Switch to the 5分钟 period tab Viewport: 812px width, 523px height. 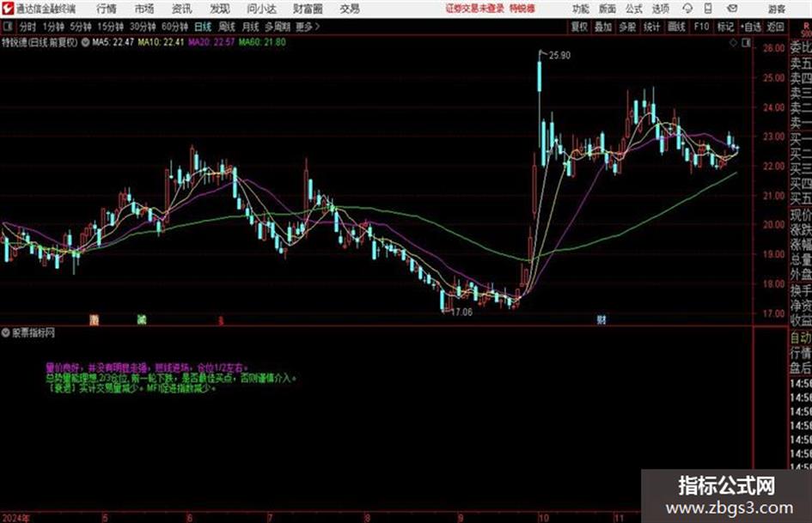click(81, 27)
